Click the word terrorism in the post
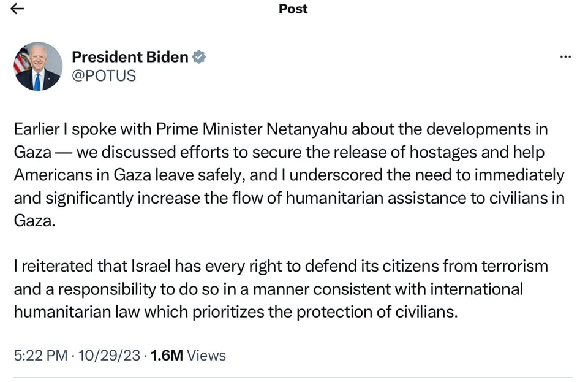Viewport: 588px width, 382px height. [513, 266]
